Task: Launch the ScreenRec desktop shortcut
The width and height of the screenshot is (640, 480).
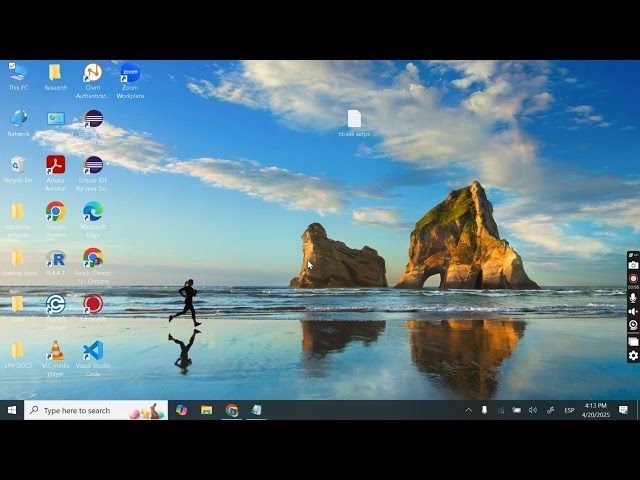Action: pyautogui.click(x=93, y=309)
